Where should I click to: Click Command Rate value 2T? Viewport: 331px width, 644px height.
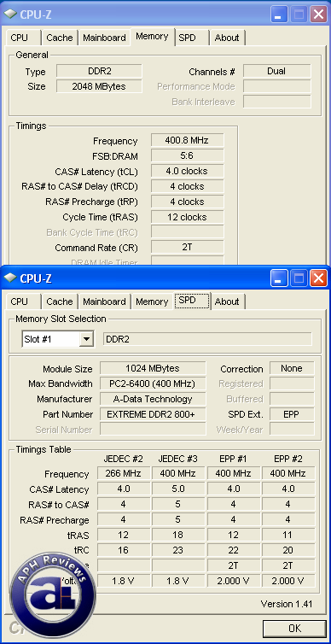187,247
